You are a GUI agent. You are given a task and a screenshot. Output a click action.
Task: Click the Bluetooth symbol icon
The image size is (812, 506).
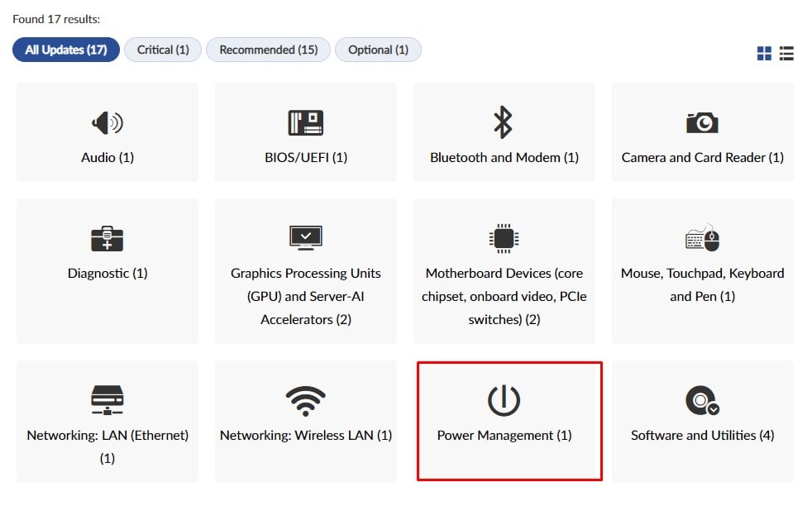(x=504, y=122)
